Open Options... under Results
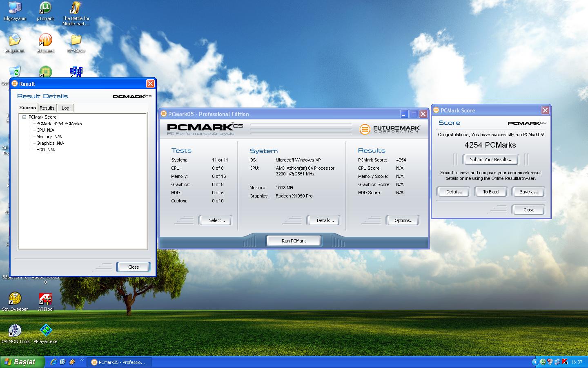The width and height of the screenshot is (588, 368). click(403, 220)
